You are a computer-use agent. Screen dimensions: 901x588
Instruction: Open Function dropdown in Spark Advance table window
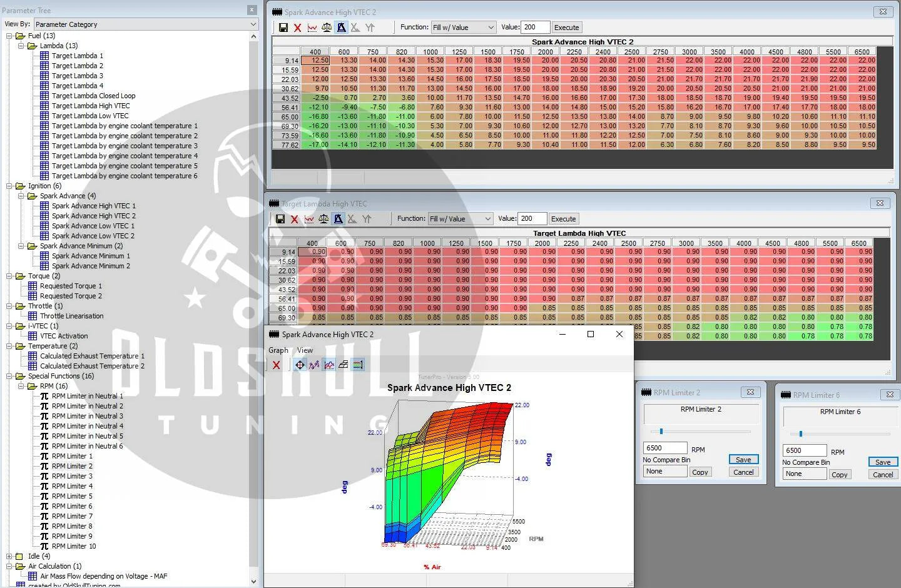tap(464, 28)
